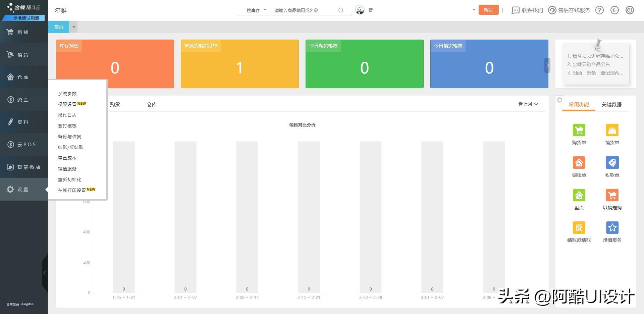Open the help question mark icon

point(599,10)
